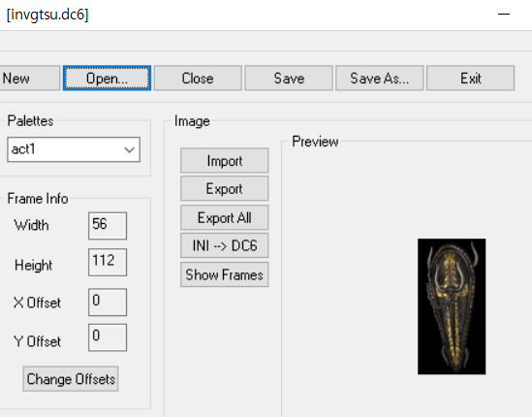Focus the Height field showing 112
532x417 pixels.
(108, 262)
